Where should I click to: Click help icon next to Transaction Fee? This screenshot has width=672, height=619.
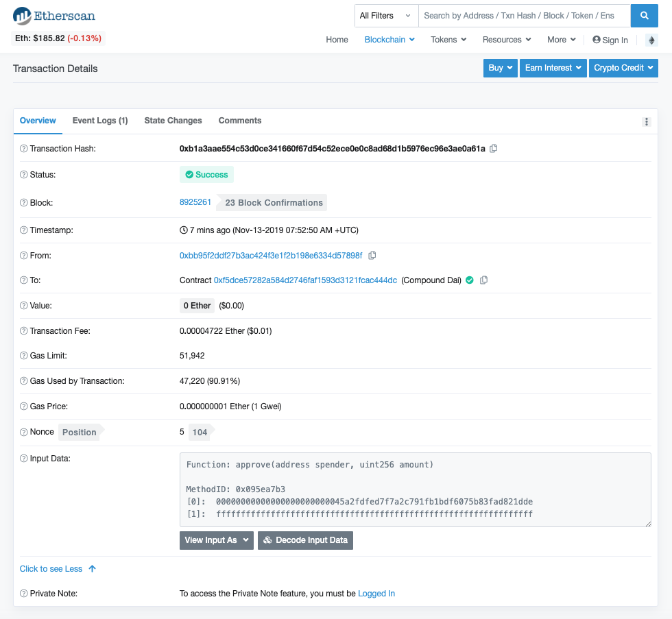tap(24, 330)
